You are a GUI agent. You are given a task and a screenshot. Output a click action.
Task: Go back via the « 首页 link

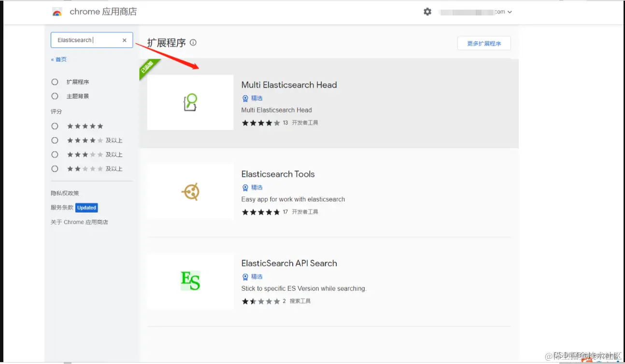pyautogui.click(x=59, y=59)
